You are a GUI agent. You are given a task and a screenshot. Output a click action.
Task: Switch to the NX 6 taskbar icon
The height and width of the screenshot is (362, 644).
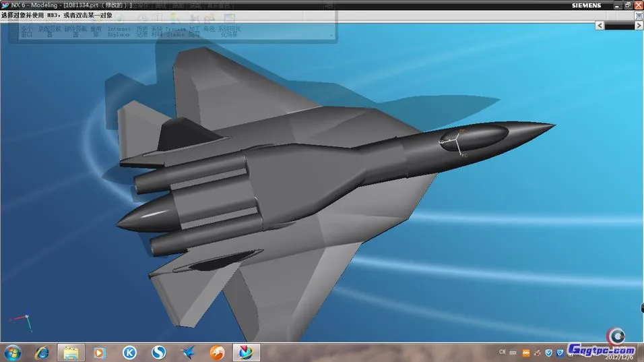[x=246, y=352]
